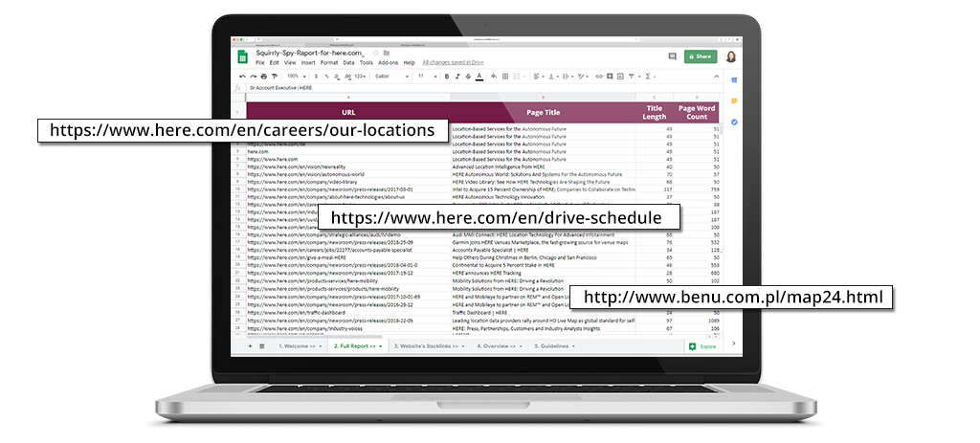This screenshot has height=443, width=980.
Task: Format as percent
Action: click(327, 77)
